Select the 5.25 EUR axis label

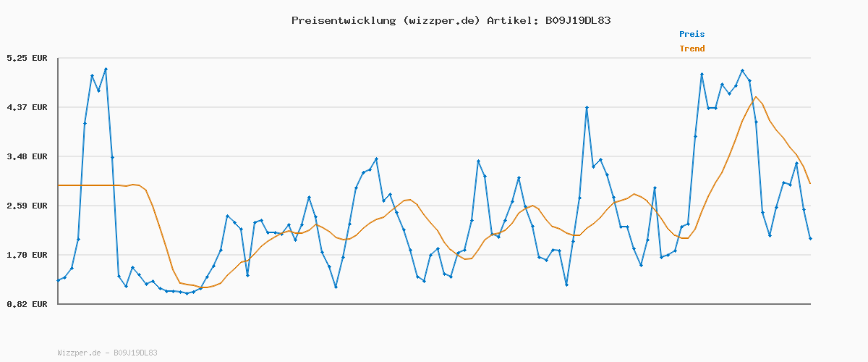click(27, 58)
